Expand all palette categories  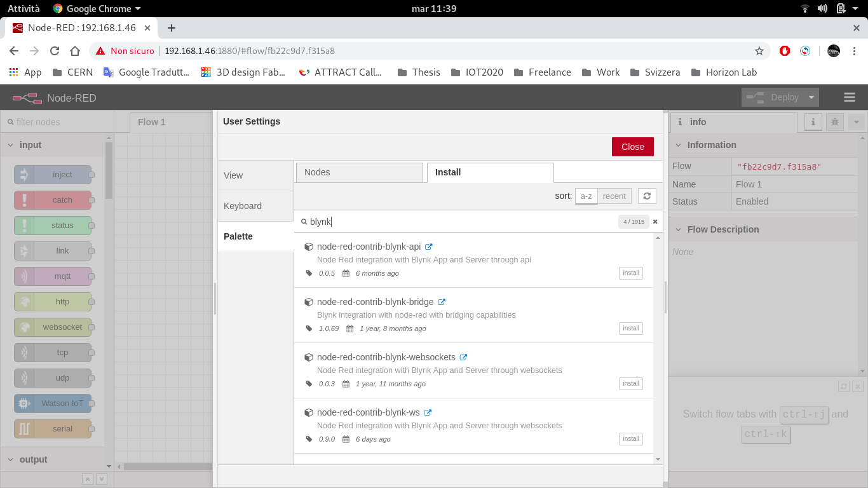[101, 479]
